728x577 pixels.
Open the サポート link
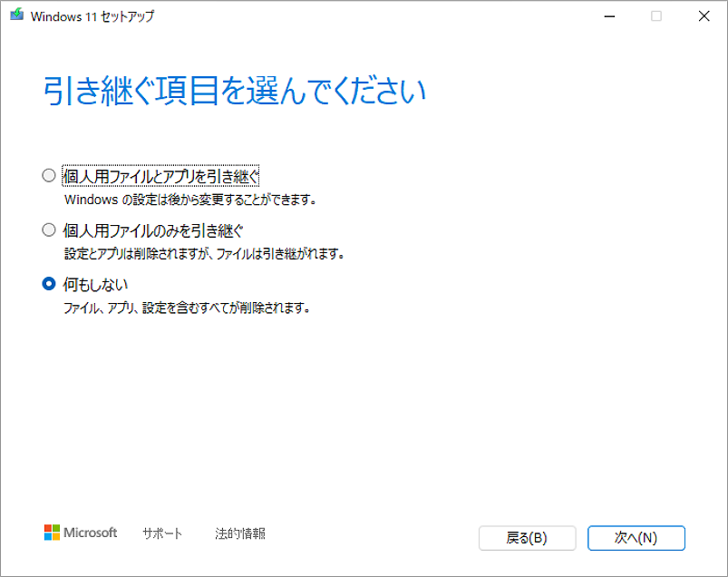pyautogui.click(x=161, y=533)
